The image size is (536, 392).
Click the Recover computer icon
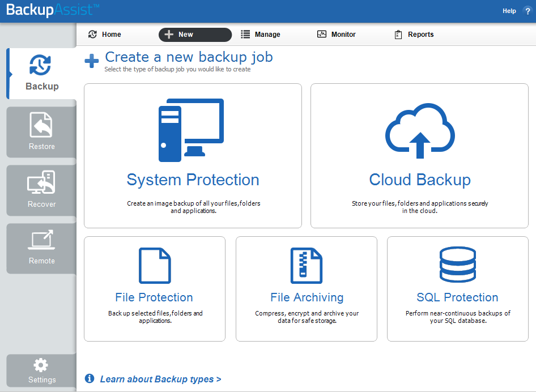pyautogui.click(x=41, y=182)
